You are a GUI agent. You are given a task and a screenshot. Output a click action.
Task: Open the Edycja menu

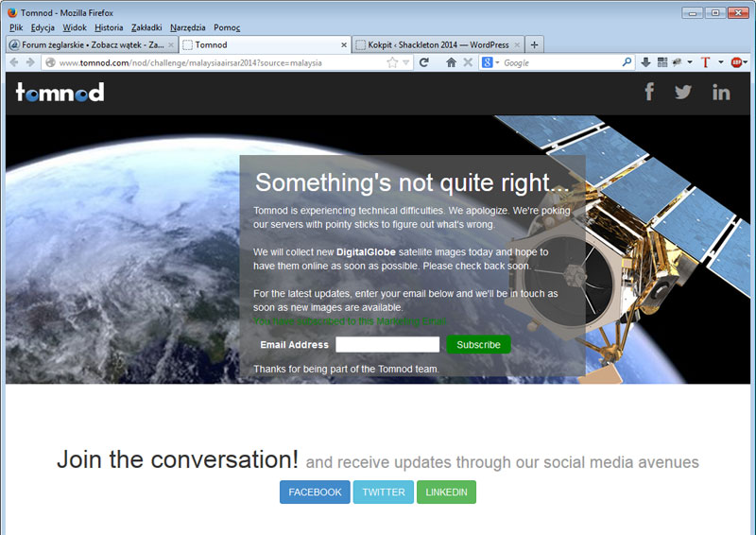pyautogui.click(x=43, y=27)
